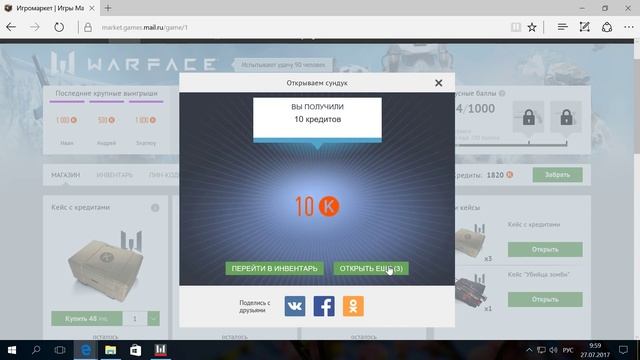
Task: Refresh the page
Action: coord(59,27)
